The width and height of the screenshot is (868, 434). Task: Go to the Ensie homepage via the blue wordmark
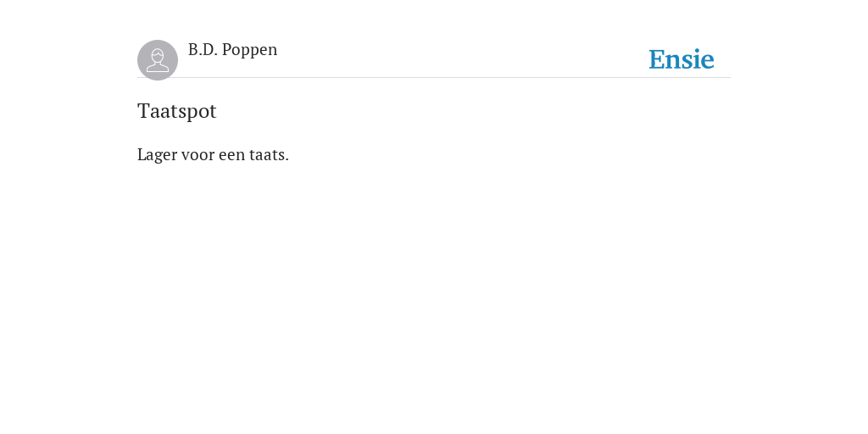point(682,60)
